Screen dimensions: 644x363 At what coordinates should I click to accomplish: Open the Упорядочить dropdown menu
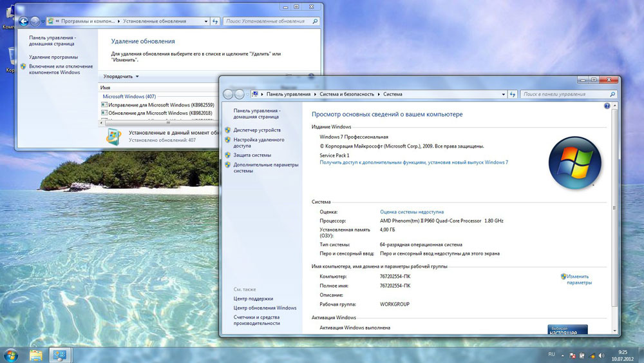(x=120, y=76)
